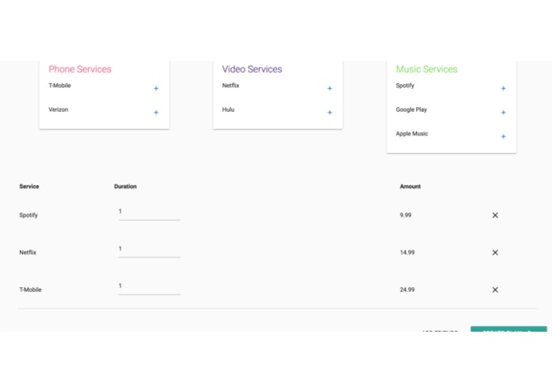Click the Phone Services heading
Screen dimensions: 552x392
[80, 69]
